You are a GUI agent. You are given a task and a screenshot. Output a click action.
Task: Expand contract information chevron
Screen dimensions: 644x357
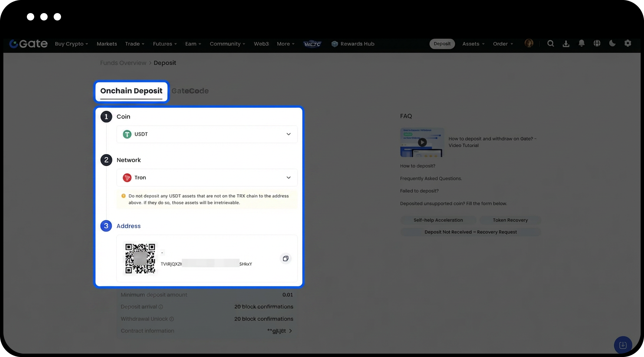(290, 331)
